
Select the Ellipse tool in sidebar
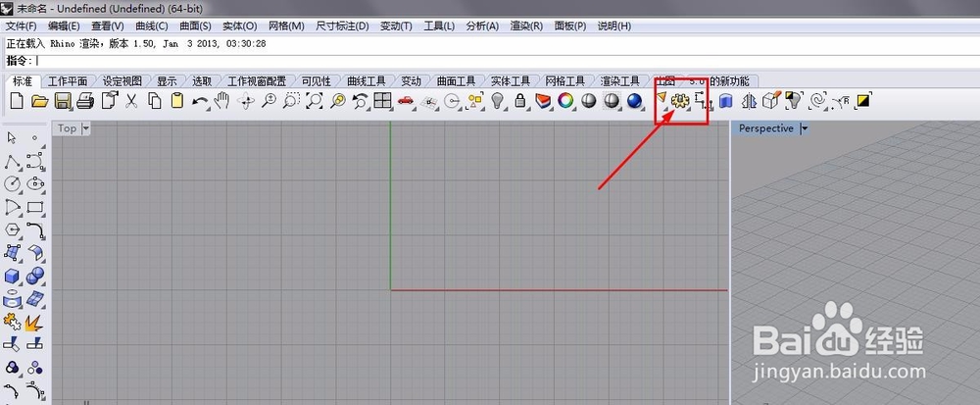click(35, 184)
